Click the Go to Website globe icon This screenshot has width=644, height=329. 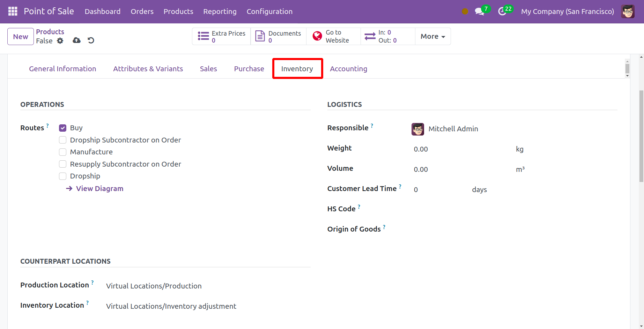[317, 36]
